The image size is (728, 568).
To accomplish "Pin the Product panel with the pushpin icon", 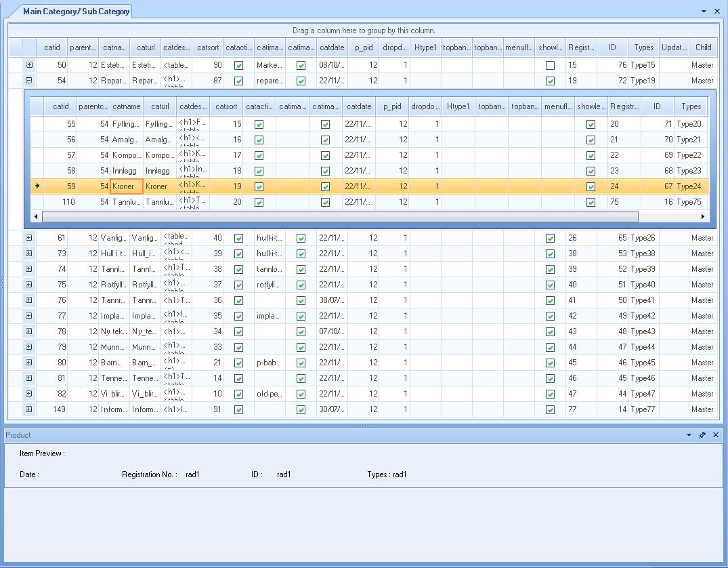I will (702, 435).
